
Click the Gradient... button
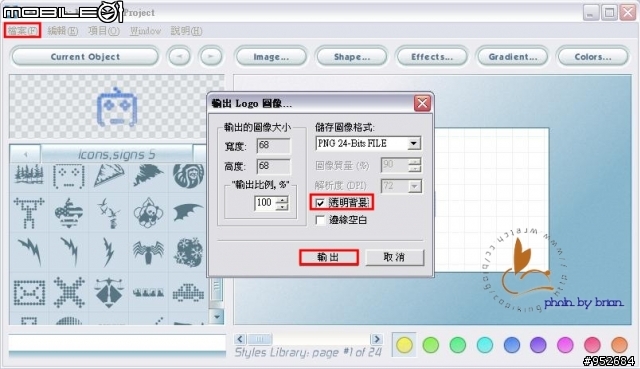[512, 56]
